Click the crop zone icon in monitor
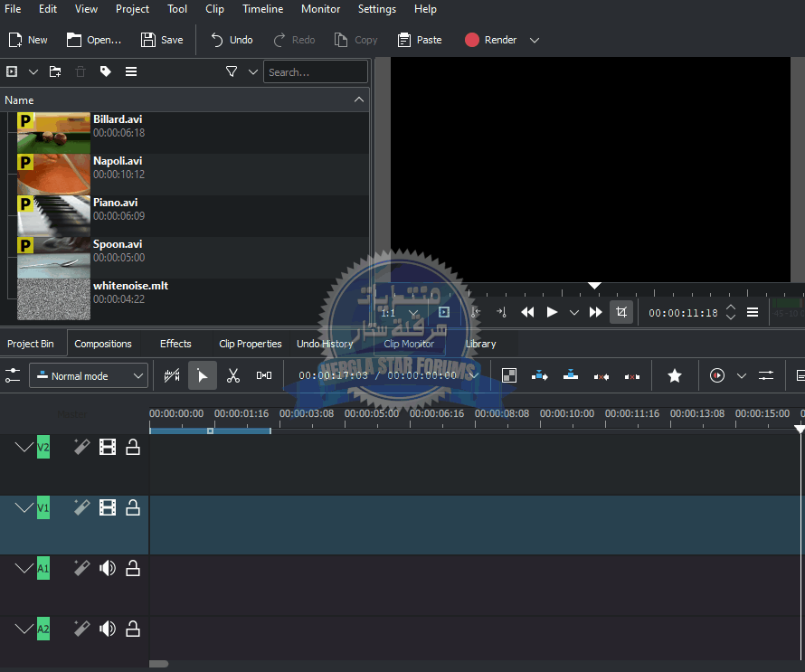This screenshot has height=672, width=805. coord(620,312)
